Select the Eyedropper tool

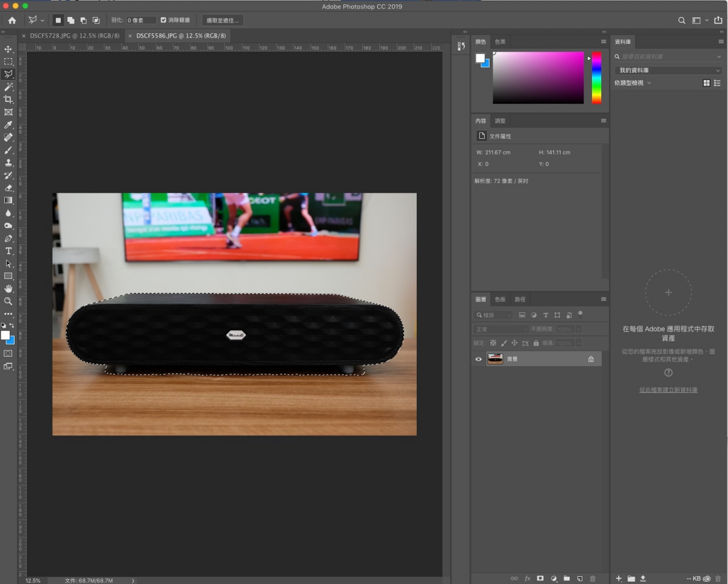click(8, 124)
